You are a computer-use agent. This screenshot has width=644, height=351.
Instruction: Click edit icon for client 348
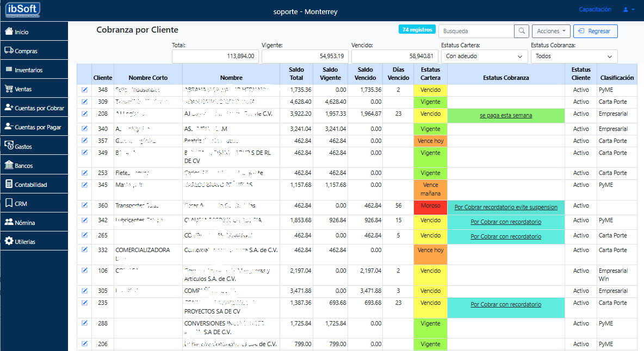[x=84, y=90]
